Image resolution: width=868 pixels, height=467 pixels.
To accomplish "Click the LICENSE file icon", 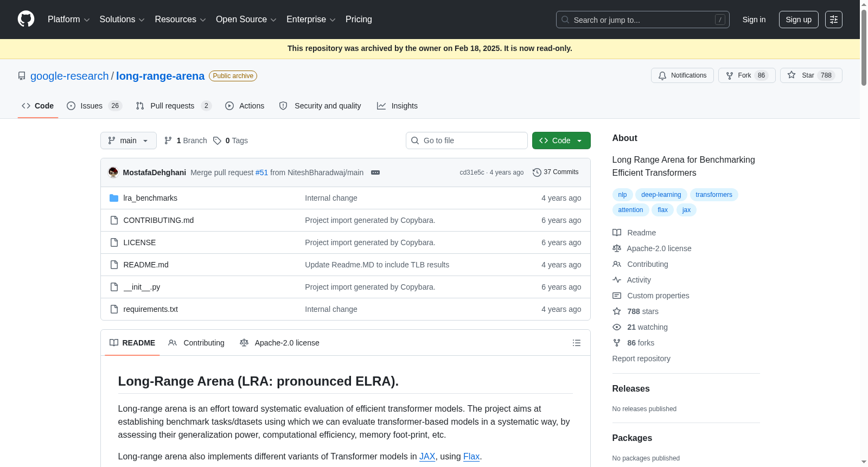I will coord(114,242).
